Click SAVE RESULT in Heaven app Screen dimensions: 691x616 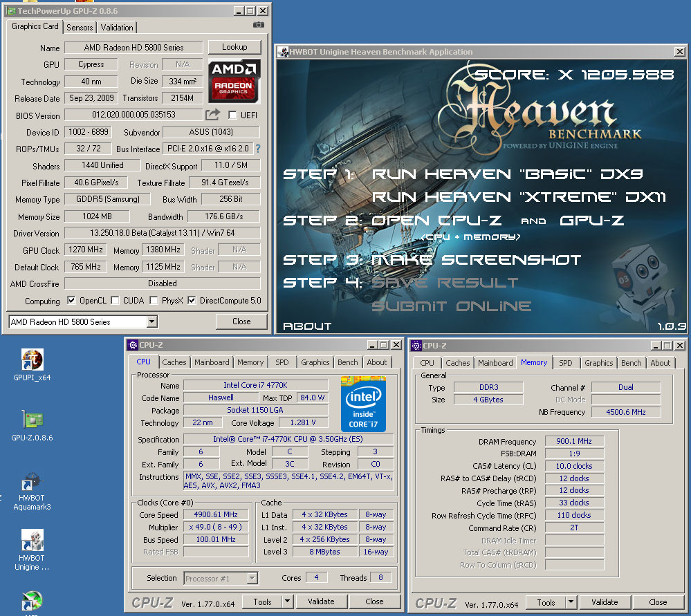(445, 283)
